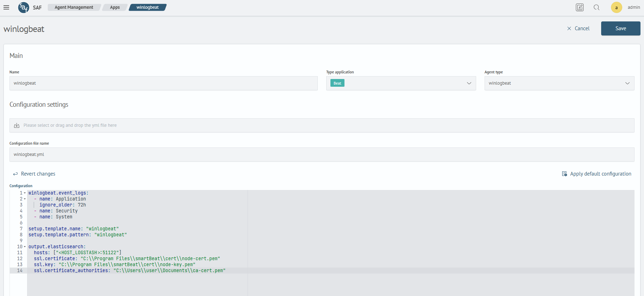Click the winlogbeat page title
Image resolution: width=644 pixels, height=296 pixels.
point(24,29)
